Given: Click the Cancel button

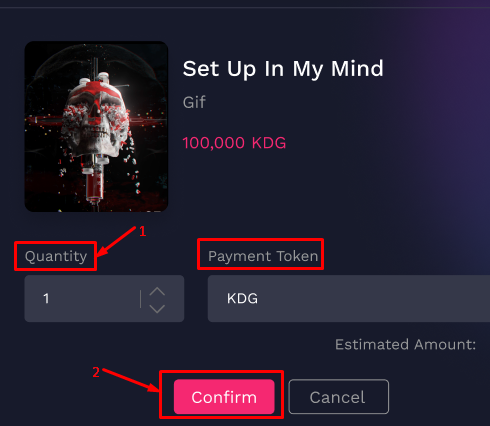Looking at the screenshot, I should point(338,397).
